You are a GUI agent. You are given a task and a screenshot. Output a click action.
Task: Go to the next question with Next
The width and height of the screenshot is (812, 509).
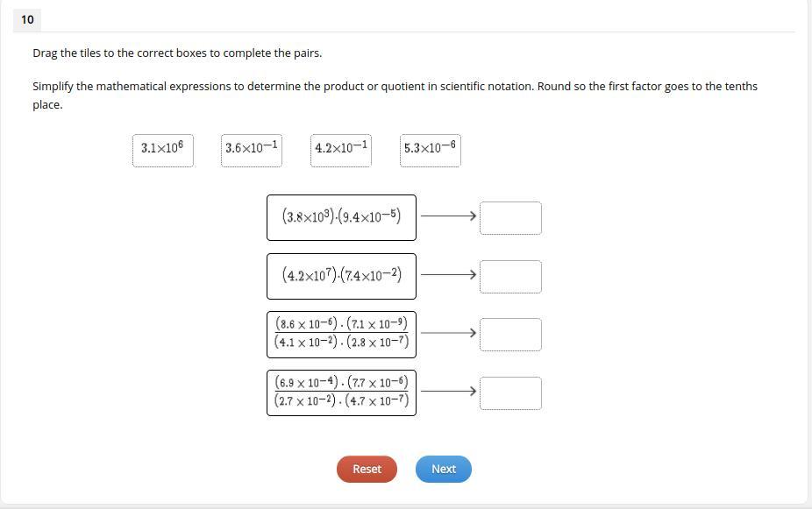(x=443, y=469)
